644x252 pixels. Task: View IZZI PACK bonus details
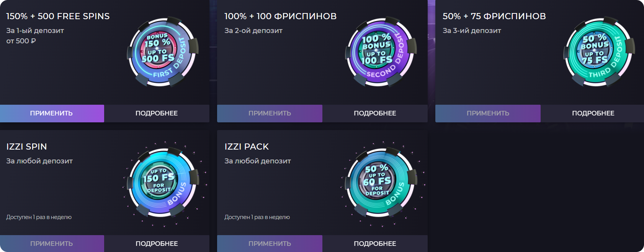[x=375, y=243]
